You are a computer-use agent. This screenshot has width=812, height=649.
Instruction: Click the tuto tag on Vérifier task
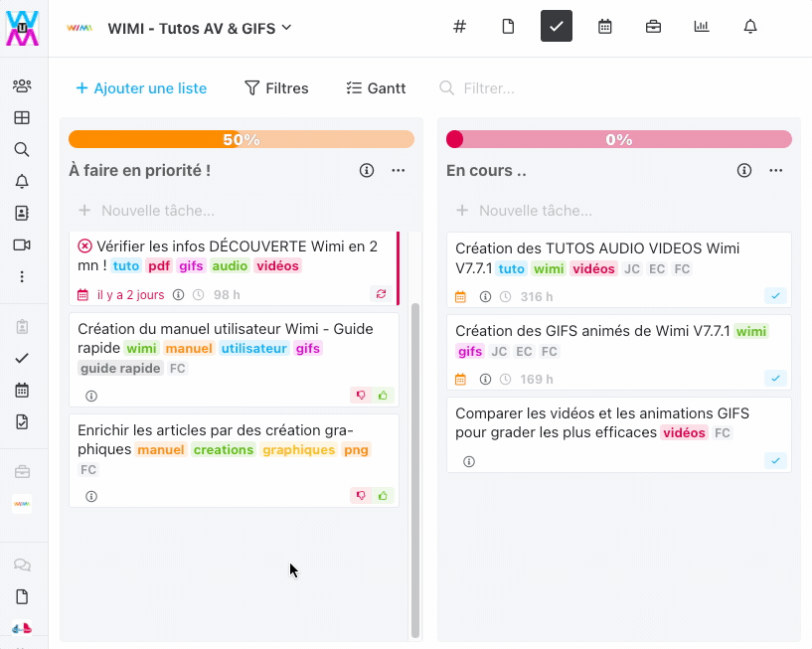(126, 265)
